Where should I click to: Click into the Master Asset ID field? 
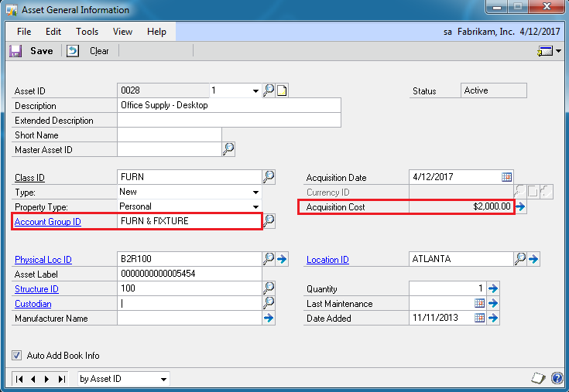coord(170,149)
